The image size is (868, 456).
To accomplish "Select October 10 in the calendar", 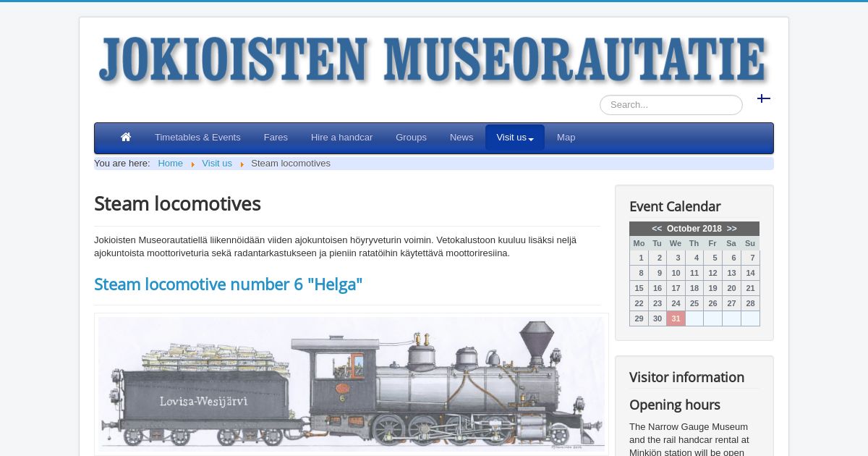I will [x=676, y=273].
